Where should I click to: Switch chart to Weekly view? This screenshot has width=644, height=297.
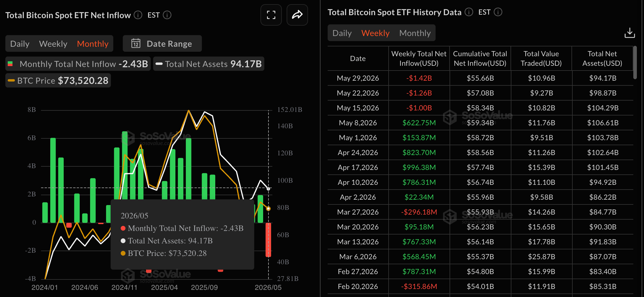pos(53,44)
